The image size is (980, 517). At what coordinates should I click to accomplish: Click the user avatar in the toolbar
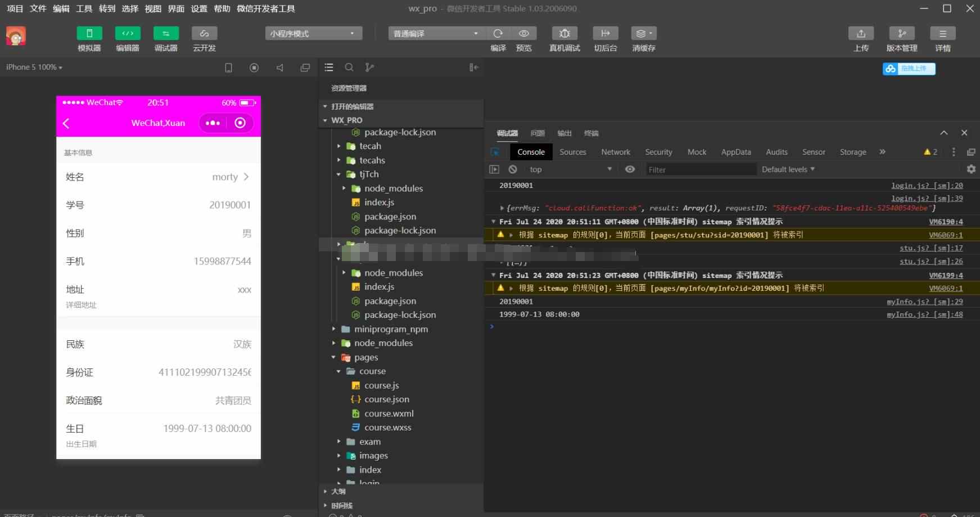click(16, 36)
